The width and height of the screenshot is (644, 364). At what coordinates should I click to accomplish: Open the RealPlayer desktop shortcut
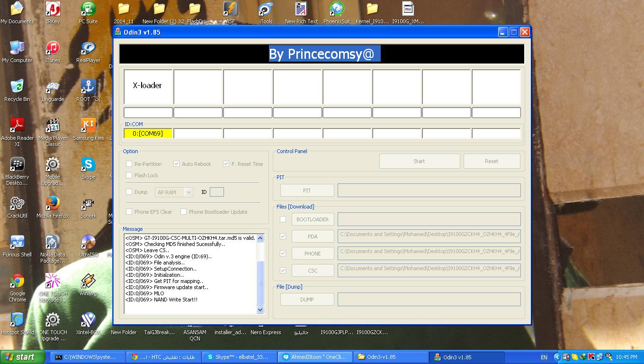click(x=88, y=52)
